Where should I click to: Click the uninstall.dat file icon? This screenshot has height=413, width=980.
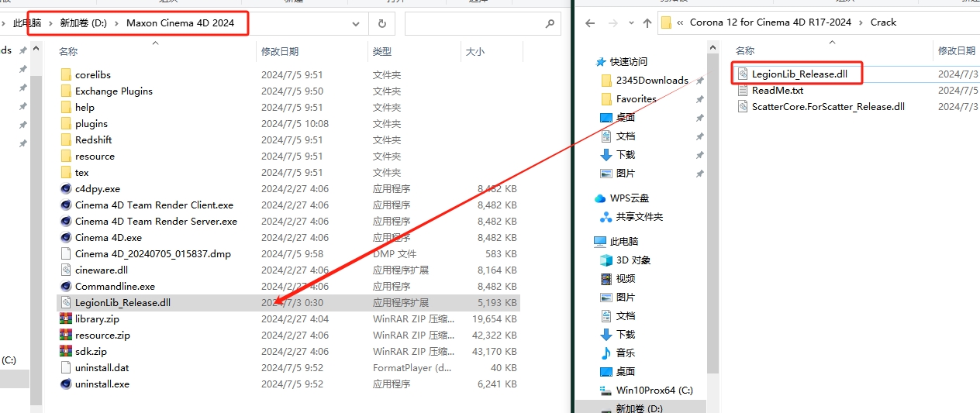pos(66,367)
